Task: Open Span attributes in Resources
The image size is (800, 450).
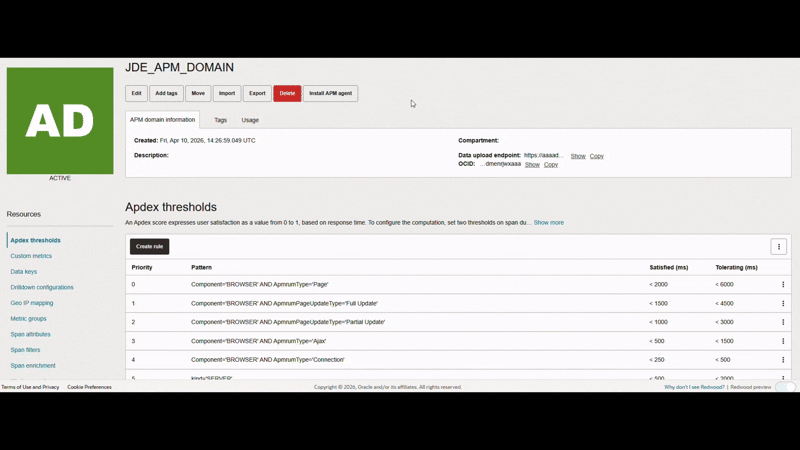Action: click(31, 335)
